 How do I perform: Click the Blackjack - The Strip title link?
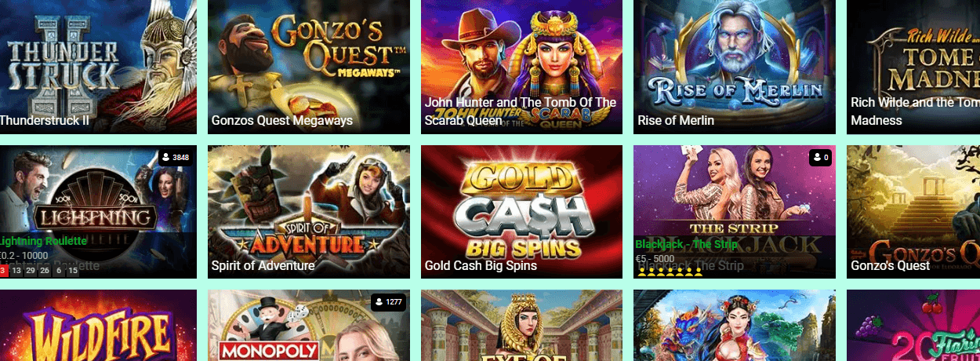[687, 244]
